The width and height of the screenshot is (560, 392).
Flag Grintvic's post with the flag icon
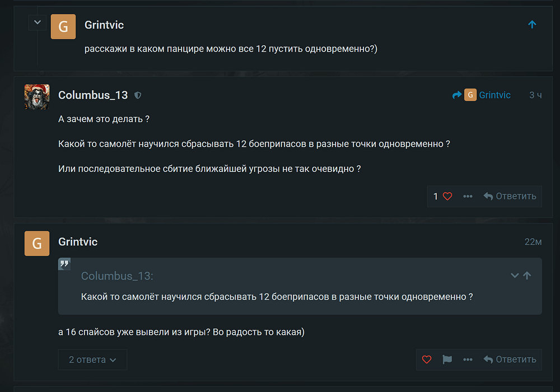point(447,360)
